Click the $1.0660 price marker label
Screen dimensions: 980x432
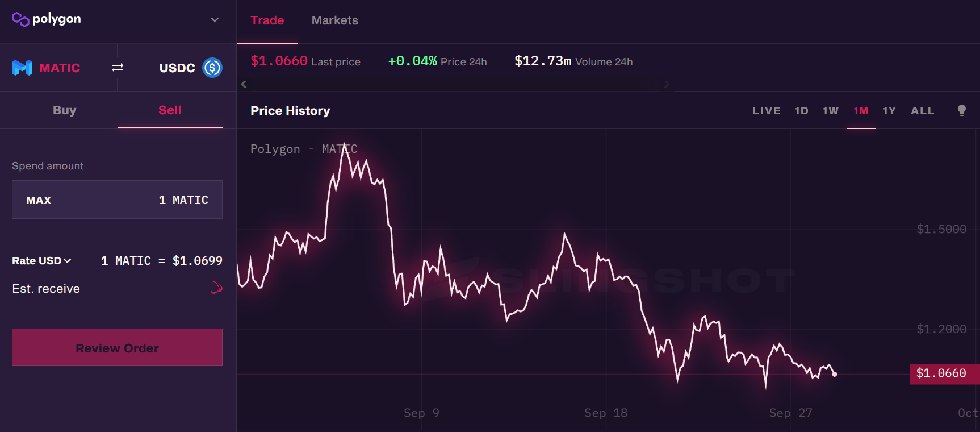pos(941,373)
